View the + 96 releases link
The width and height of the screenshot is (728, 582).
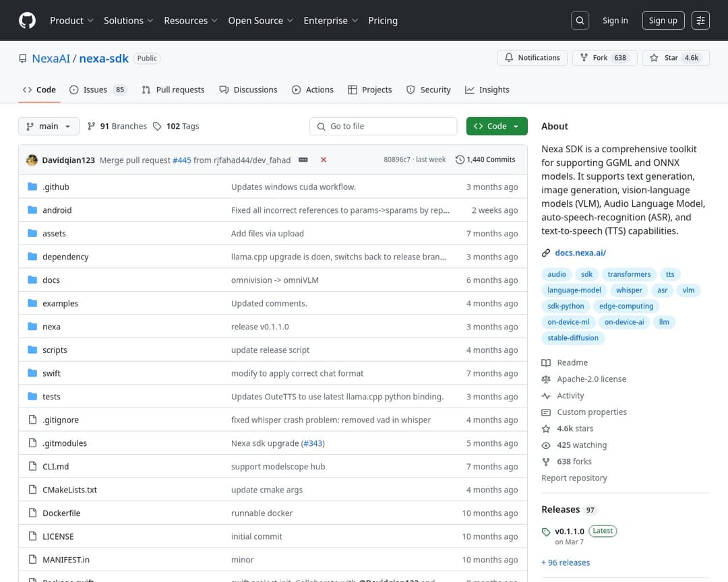[566, 562]
